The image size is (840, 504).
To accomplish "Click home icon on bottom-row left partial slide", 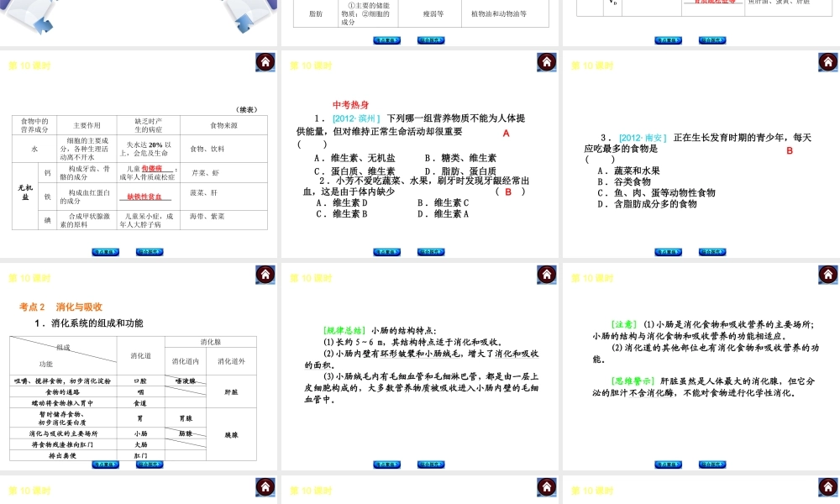I will point(265,487).
